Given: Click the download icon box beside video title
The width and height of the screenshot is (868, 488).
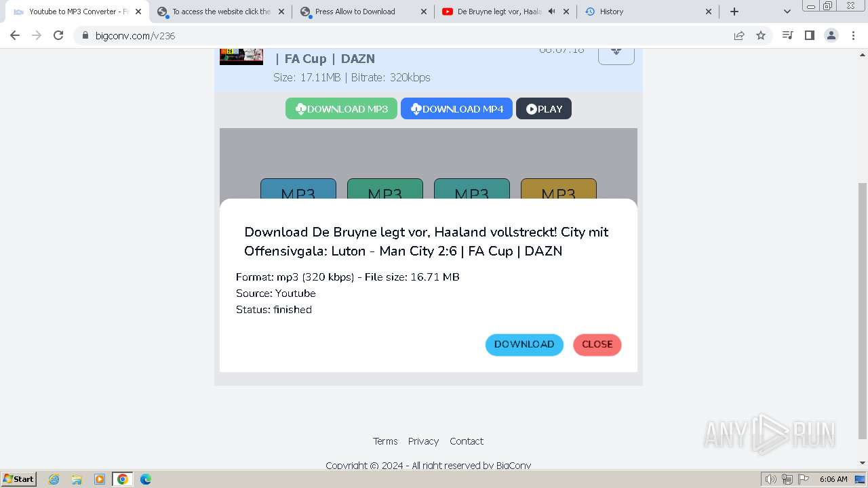Looking at the screenshot, I should click(x=616, y=56).
